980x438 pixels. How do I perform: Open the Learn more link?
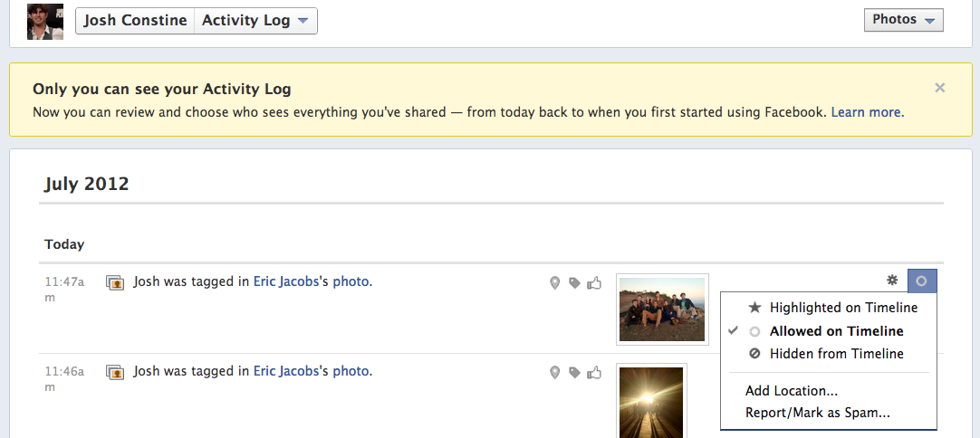tap(866, 112)
